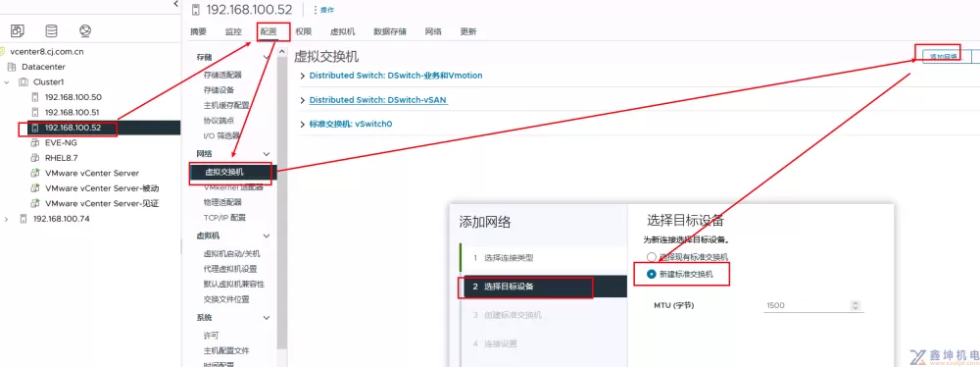Click host icon beside 192.168.100.51

[35, 112]
